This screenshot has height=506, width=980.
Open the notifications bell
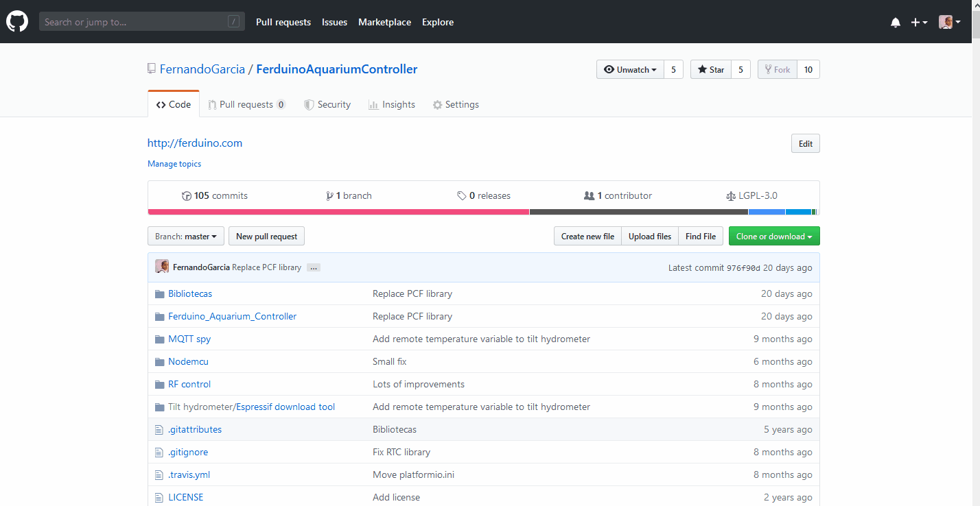pyautogui.click(x=896, y=23)
